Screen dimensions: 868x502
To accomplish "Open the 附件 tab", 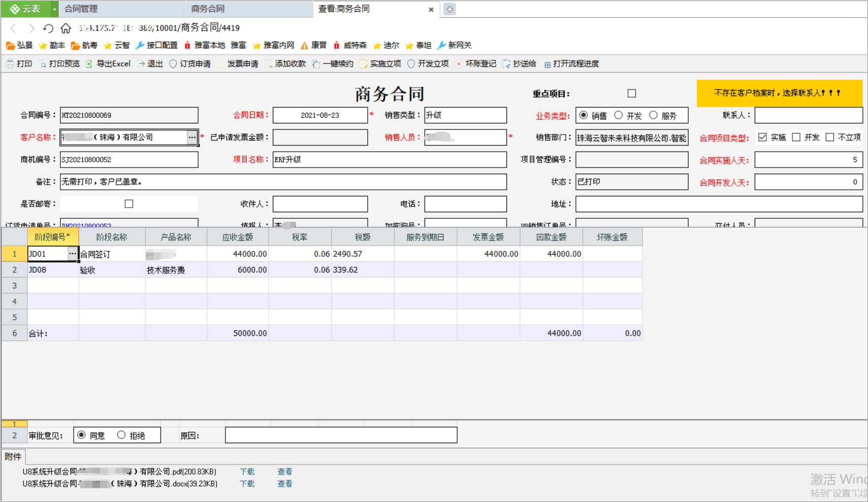I will (x=13, y=457).
